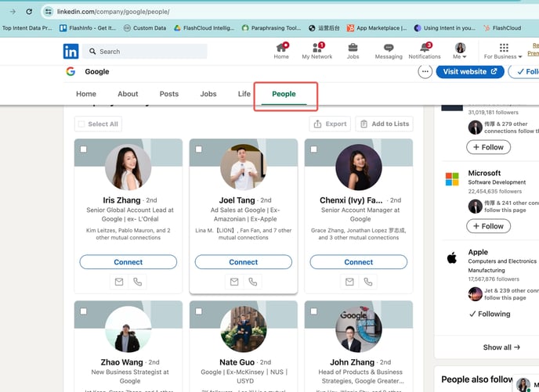
Task: Tick the checkbox on Iris Zhang's card
Action: [84, 149]
